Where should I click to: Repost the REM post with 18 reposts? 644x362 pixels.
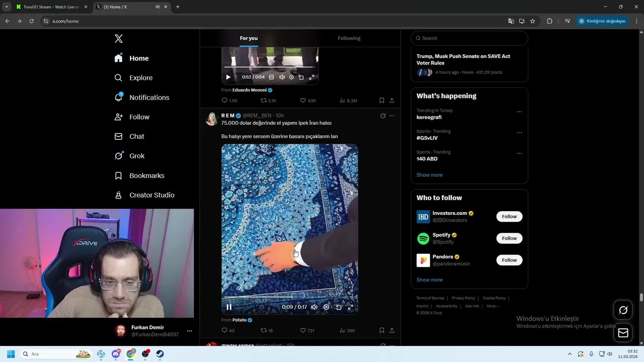point(267,330)
